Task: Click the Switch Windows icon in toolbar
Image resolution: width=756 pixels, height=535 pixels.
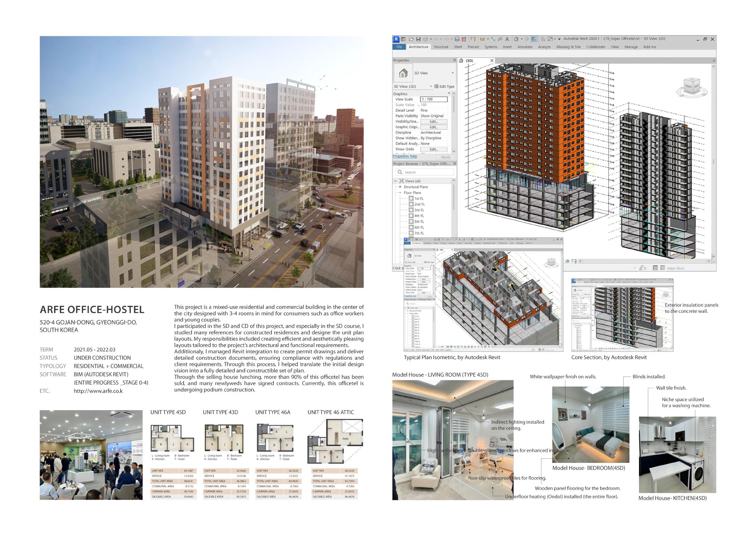Action: coord(550,39)
